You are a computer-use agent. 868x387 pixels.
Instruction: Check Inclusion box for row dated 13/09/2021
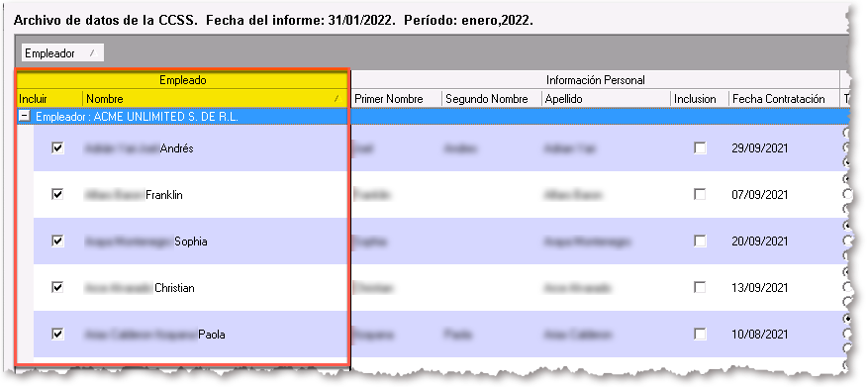click(701, 288)
